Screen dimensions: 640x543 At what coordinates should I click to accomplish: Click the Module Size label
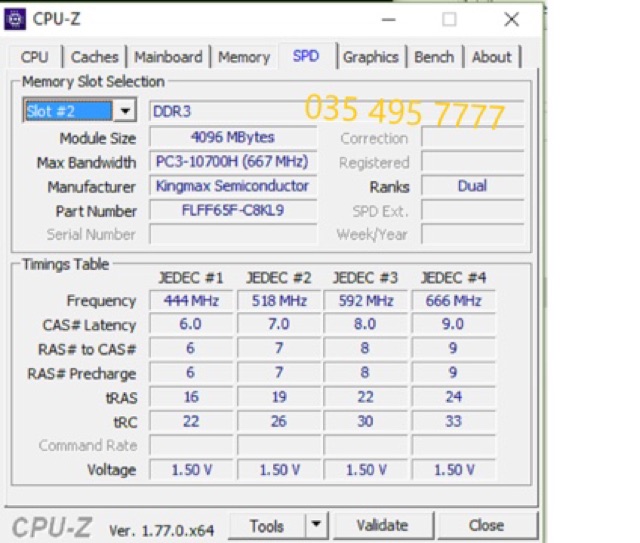[98, 138]
